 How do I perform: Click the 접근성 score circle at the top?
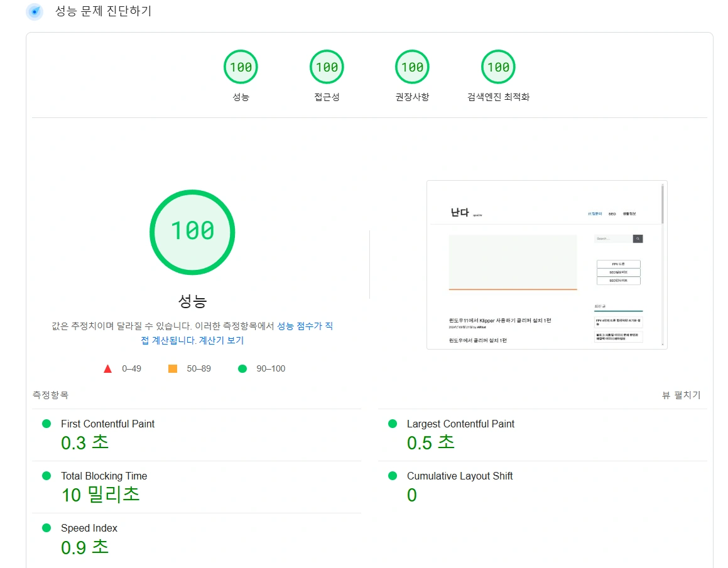[x=326, y=67]
